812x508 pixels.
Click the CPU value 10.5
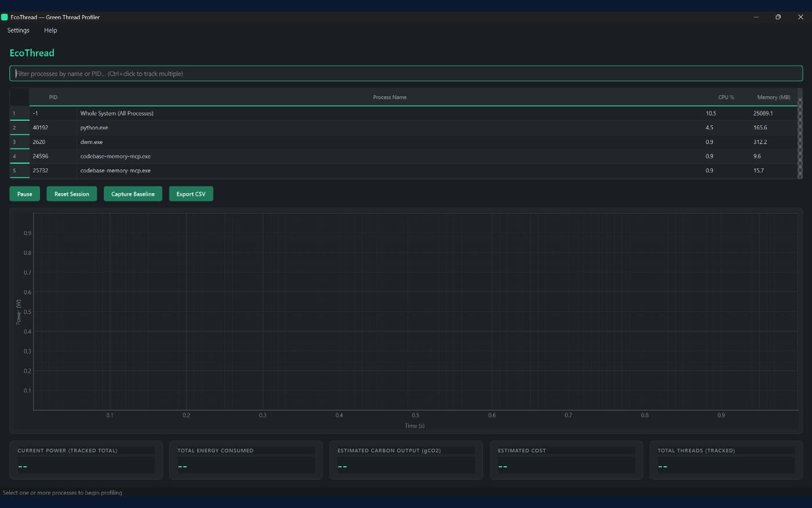(x=710, y=113)
